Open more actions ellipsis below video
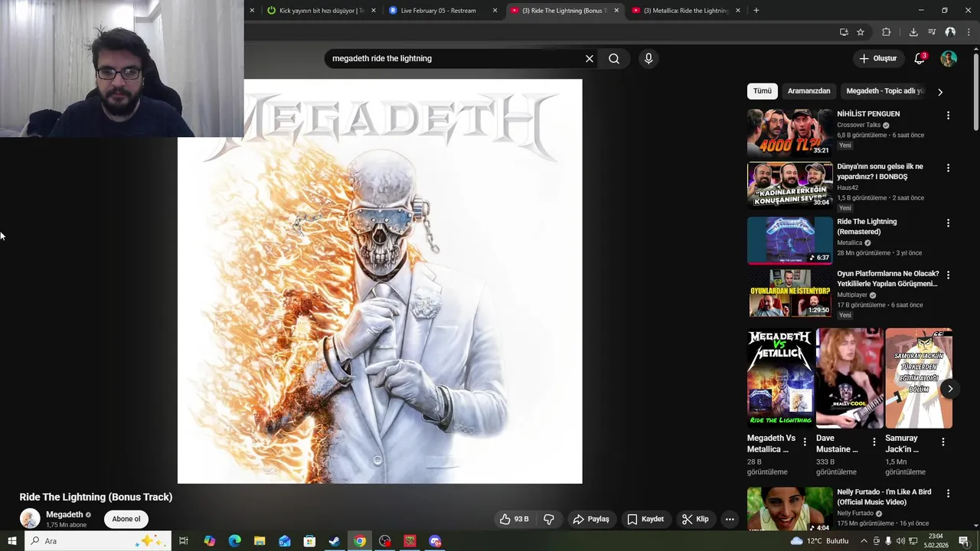980x551 pixels. (x=730, y=519)
